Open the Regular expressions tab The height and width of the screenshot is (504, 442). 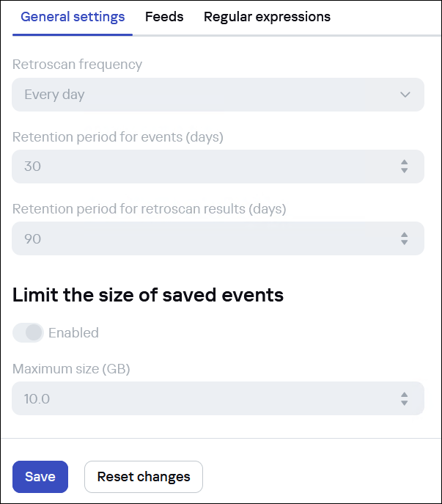(x=267, y=17)
